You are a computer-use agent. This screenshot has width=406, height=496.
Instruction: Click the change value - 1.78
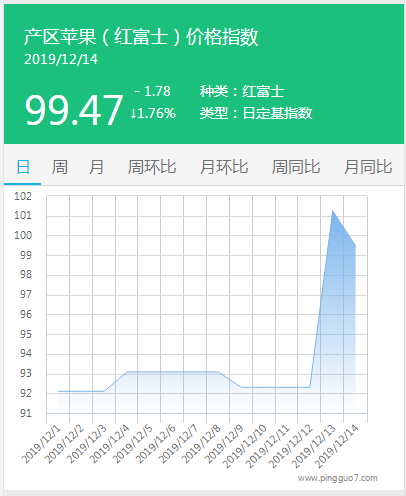(153, 91)
